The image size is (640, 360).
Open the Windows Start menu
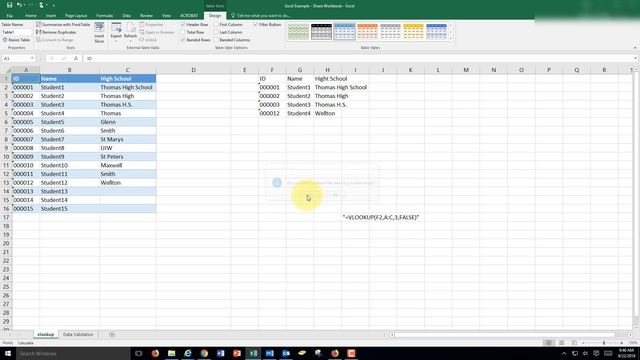[8, 353]
